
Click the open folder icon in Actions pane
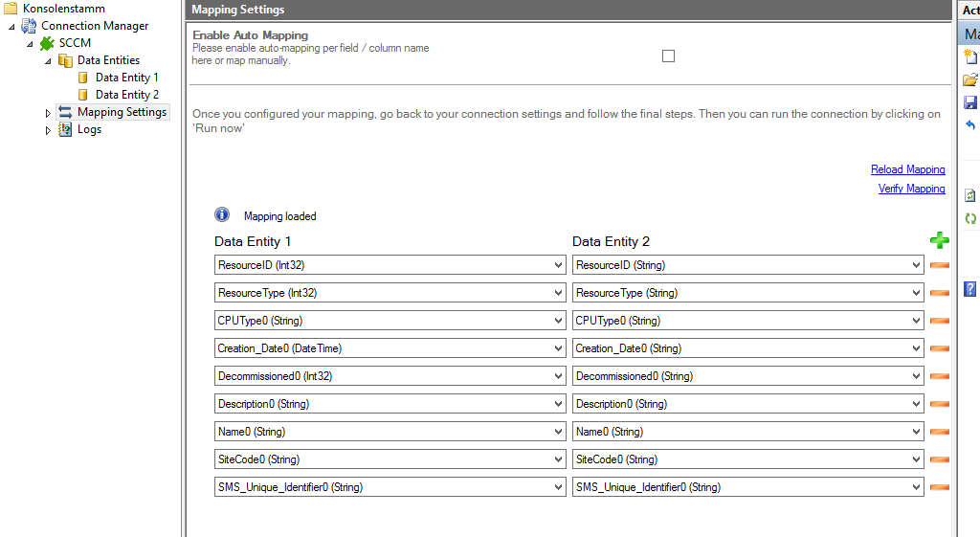969,79
